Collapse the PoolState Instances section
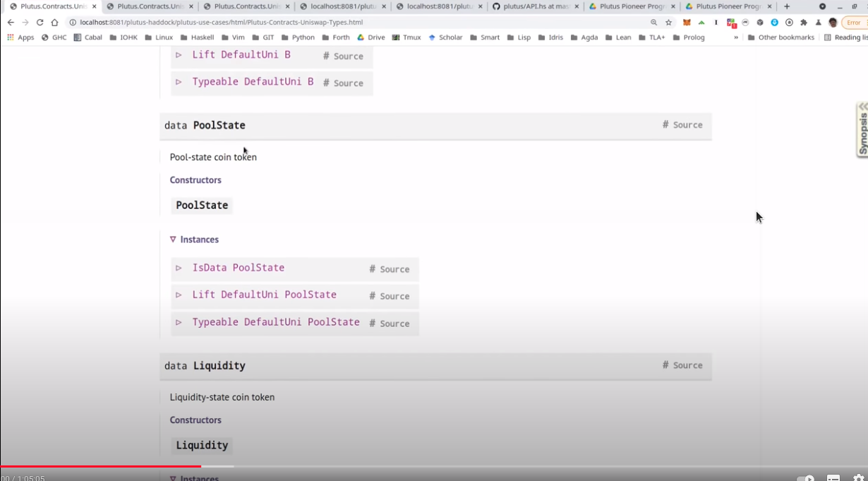Screen dimensions: 868x481 point(174,239)
